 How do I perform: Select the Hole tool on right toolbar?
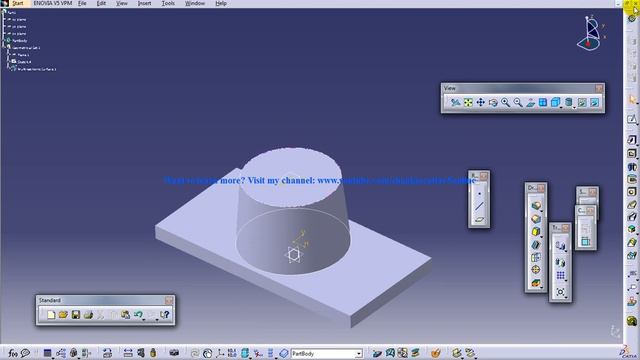tap(632, 192)
